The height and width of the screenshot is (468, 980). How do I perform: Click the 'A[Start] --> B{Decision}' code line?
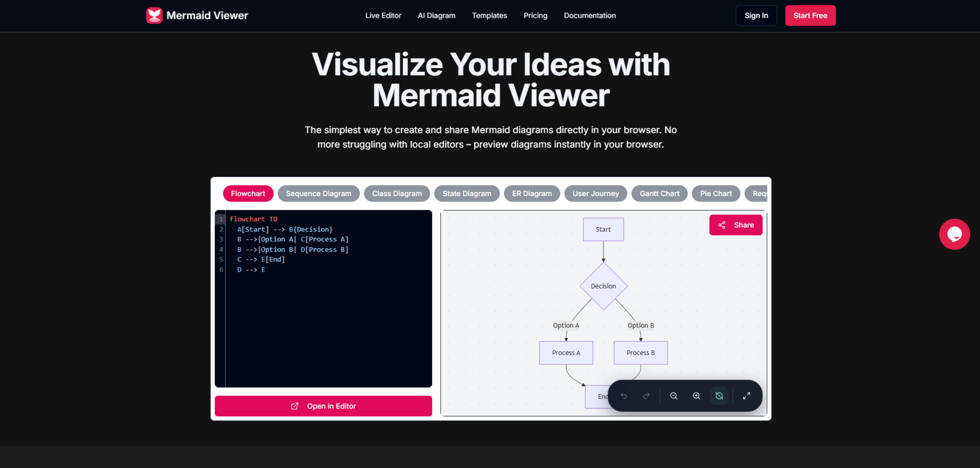(285, 229)
